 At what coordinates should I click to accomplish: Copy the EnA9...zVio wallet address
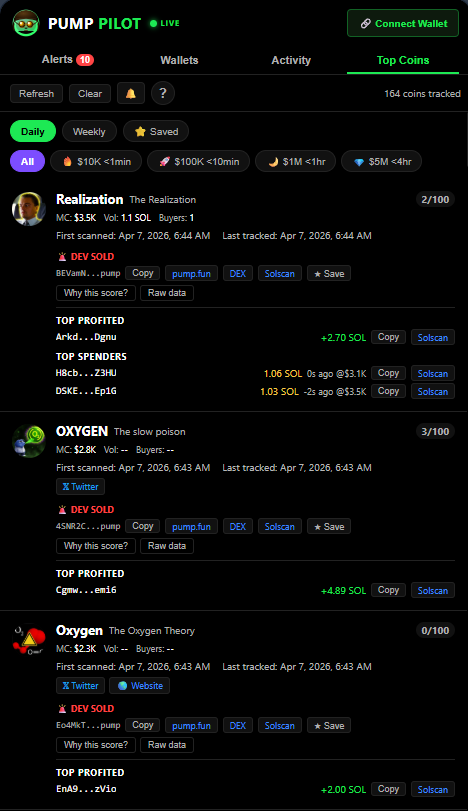pos(388,789)
